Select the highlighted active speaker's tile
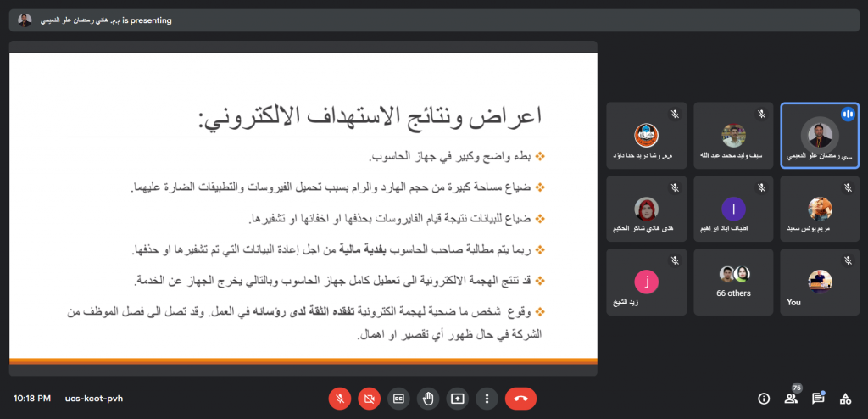The height and width of the screenshot is (419, 868). tap(819, 136)
